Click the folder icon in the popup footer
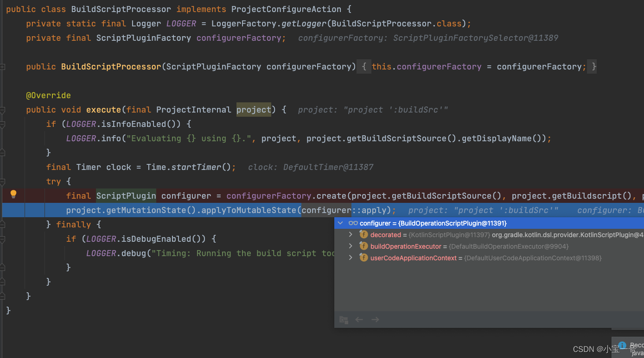644x358 pixels. click(344, 320)
